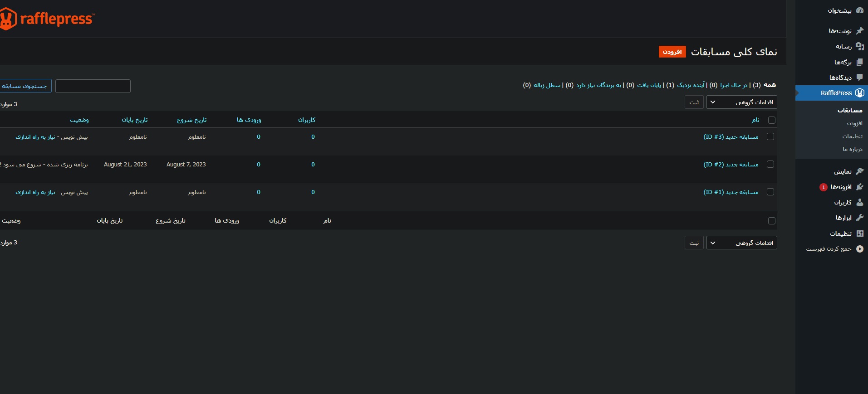The width and height of the screenshot is (868, 394).
Task: Click the giveaway search text field
Action: tap(93, 86)
